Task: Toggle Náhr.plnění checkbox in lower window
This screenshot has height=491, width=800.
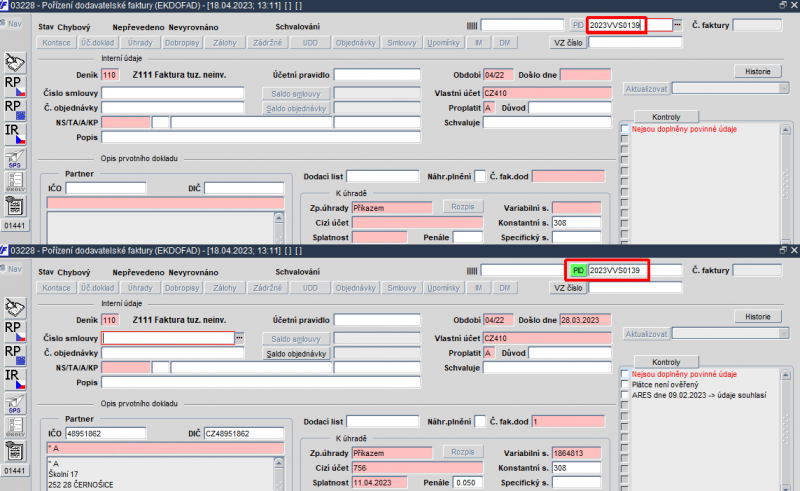Action: pos(480,422)
